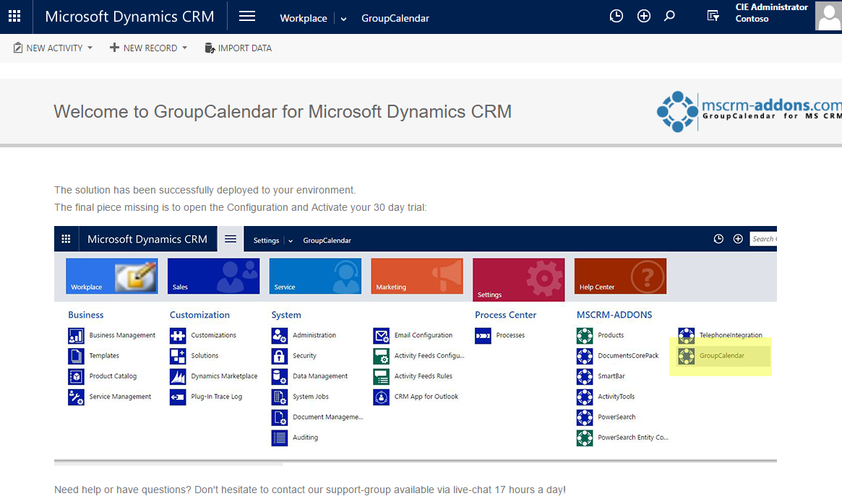Click the quick create plus icon in top bar
The image size is (842, 504).
pos(643,17)
